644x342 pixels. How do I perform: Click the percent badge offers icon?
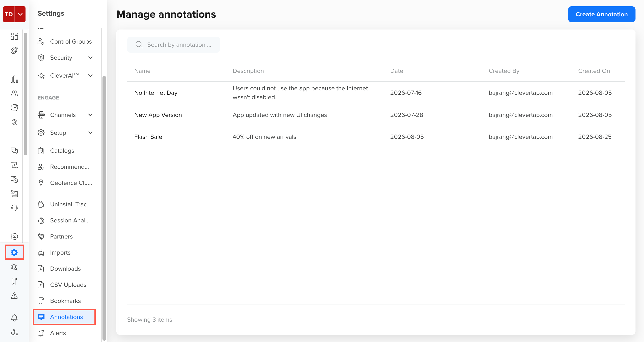[14, 236]
